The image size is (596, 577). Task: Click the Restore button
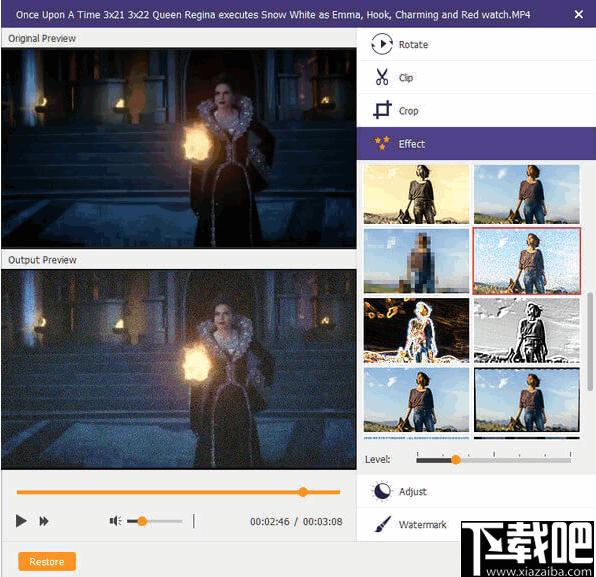coord(47,561)
